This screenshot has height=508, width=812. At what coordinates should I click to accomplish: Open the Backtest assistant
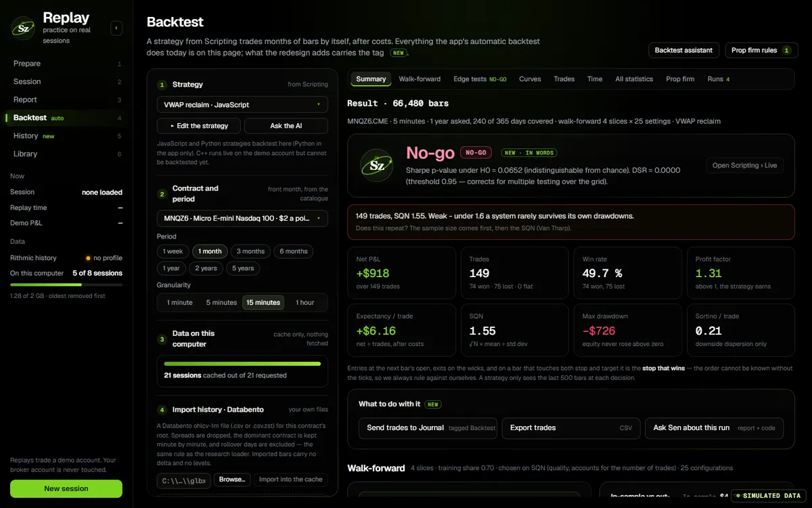pyautogui.click(x=683, y=50)
